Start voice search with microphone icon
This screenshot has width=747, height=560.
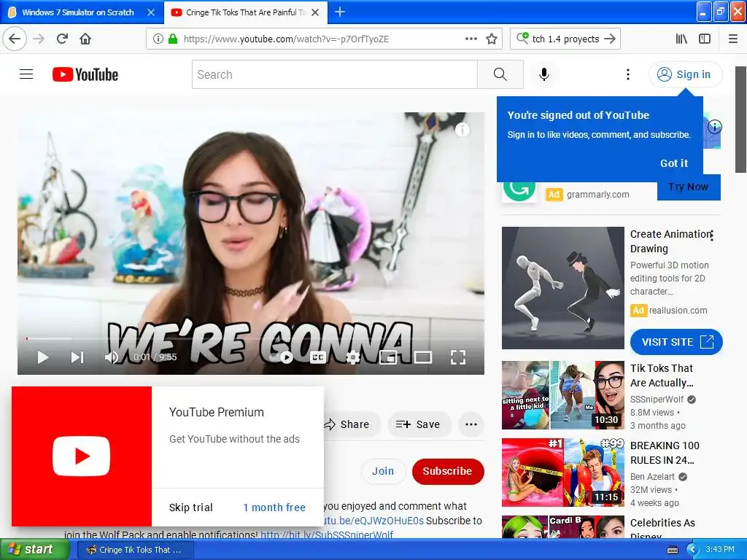coord(543,74)
